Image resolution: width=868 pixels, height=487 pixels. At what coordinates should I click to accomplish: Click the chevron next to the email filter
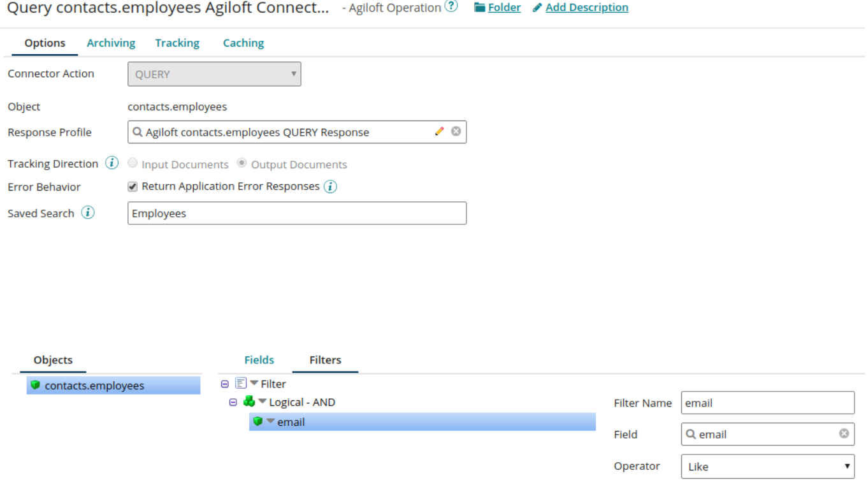(x=270, y=421)
